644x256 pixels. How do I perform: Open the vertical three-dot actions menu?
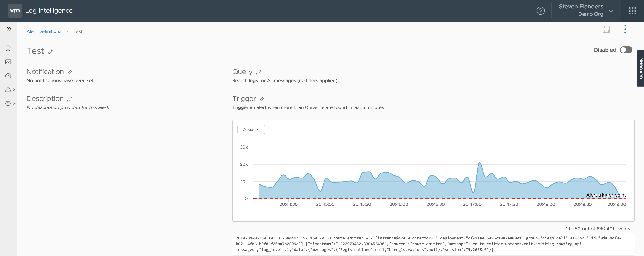point(625,29)
